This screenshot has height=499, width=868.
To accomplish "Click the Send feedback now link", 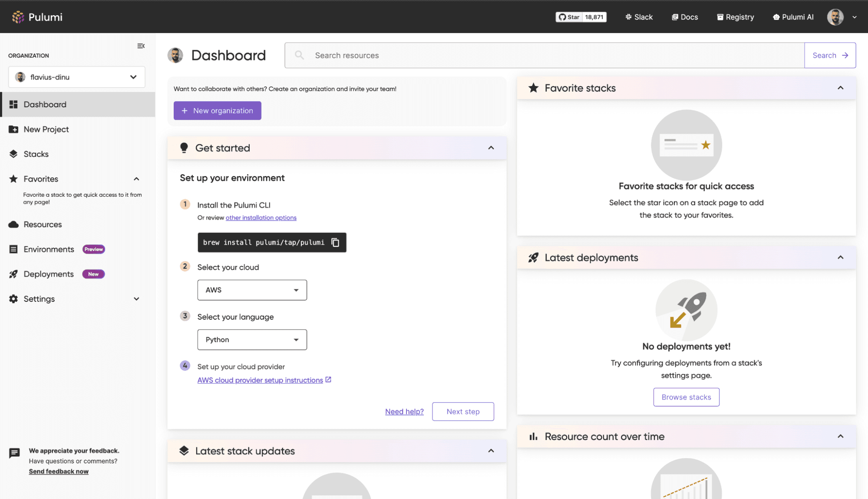I will click(59, 471).
